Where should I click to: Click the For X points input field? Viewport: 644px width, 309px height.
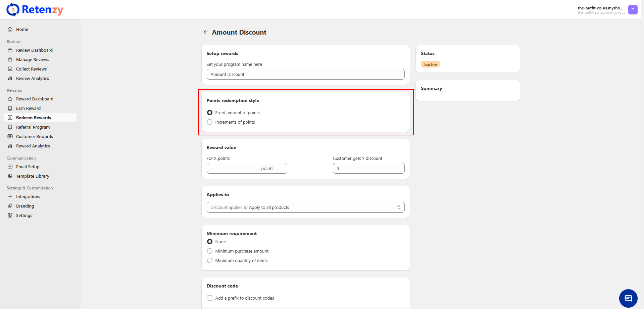247,169
